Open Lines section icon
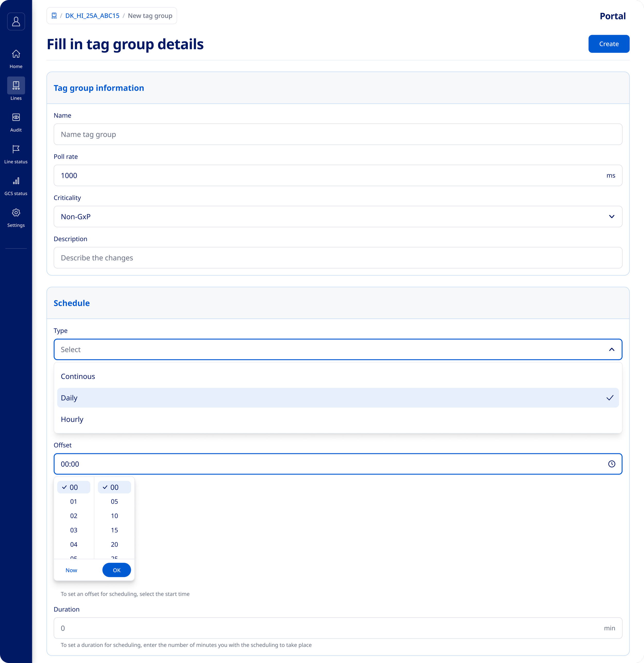This screenshot has height=663, width=644. pyautogui.click(x=16, y=85)
